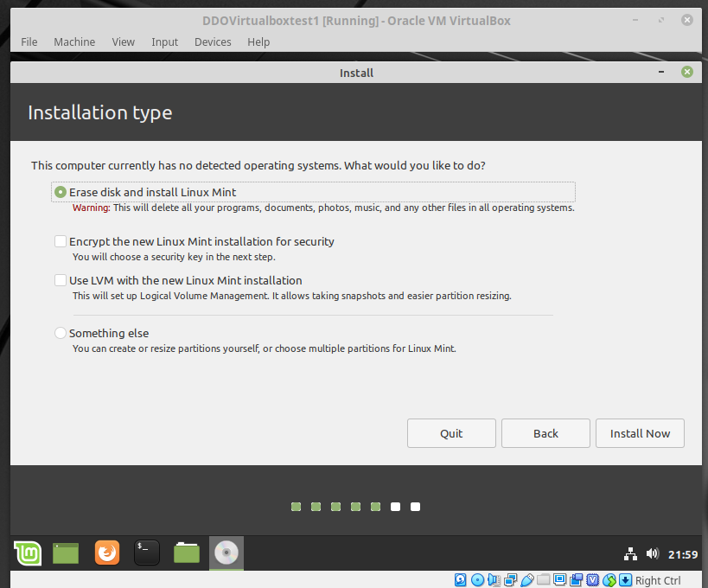Open the Linux Mint start menu
This screenshot has height=588, width=708.
click(x=28, y=553)
